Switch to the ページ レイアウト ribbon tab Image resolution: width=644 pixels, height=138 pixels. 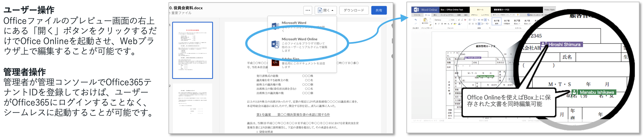[447, 15]
